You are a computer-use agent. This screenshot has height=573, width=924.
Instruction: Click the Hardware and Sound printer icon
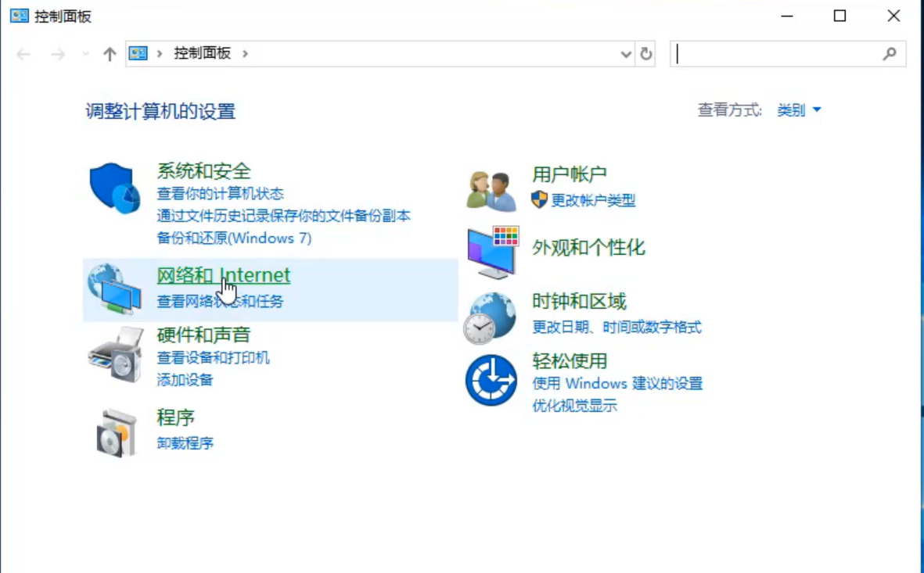coord(116,355)
